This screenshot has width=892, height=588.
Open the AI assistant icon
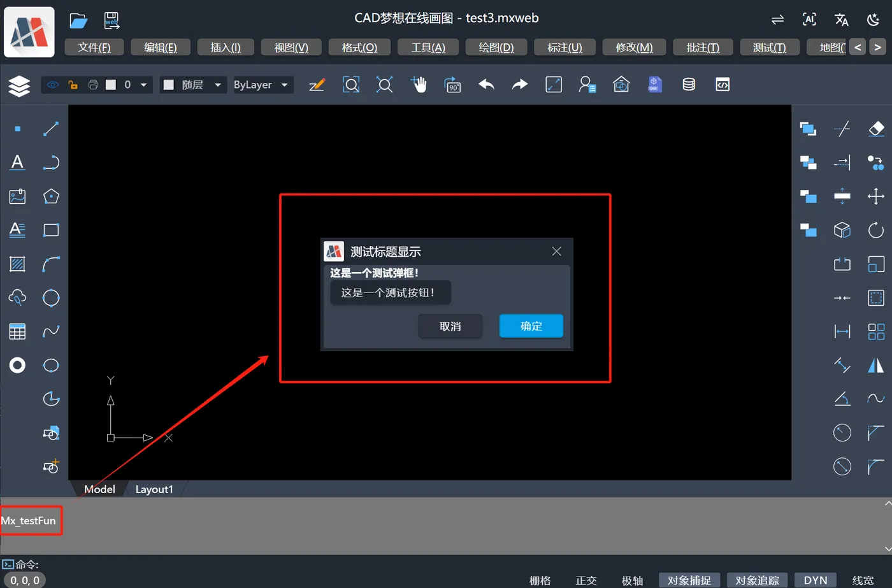[x=809, y=20]
